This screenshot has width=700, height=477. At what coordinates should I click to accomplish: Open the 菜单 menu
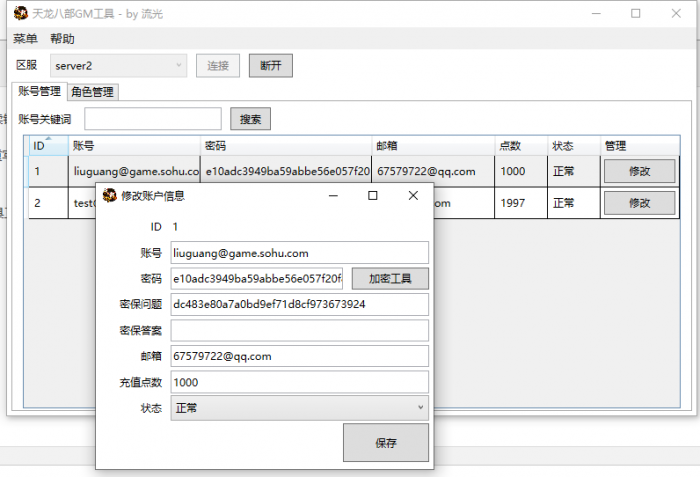click(x=25, y=39)
